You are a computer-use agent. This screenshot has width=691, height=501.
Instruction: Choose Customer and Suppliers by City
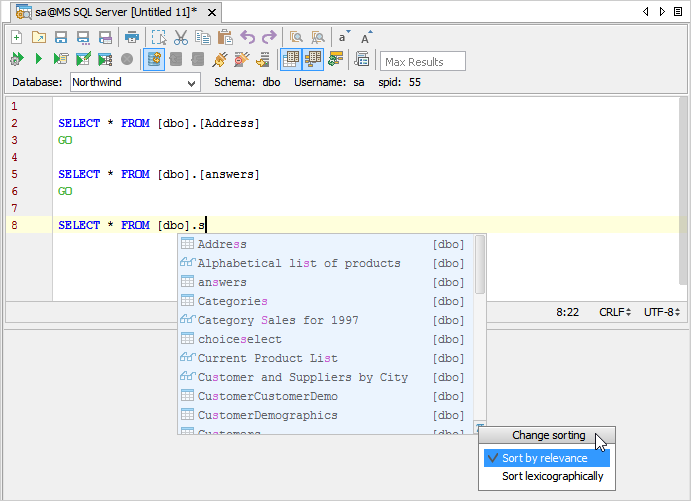tap(326, 377)
